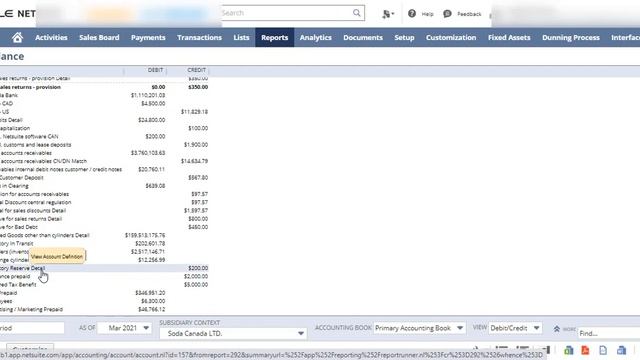Open the Documents menu
This screenshot has height=360, width=640.
click(363, 38)
